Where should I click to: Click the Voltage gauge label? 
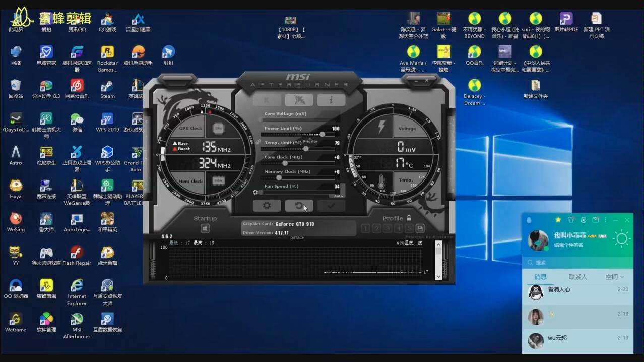pos(407,129)
